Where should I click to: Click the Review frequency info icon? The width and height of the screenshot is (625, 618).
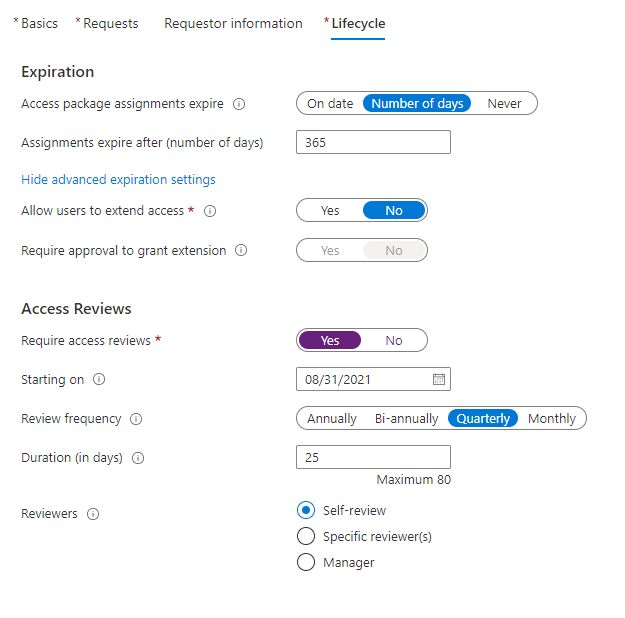point(136,419)
